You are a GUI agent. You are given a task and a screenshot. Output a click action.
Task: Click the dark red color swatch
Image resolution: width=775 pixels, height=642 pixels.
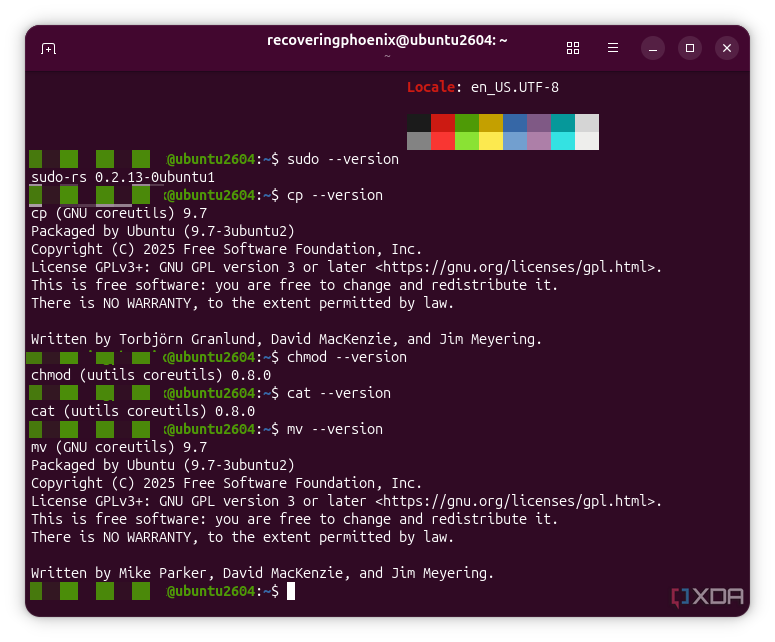(x=443, y=123)
